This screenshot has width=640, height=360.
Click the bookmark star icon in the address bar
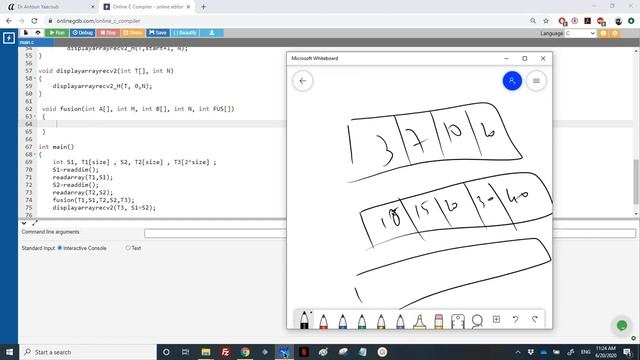coord(546,21)
